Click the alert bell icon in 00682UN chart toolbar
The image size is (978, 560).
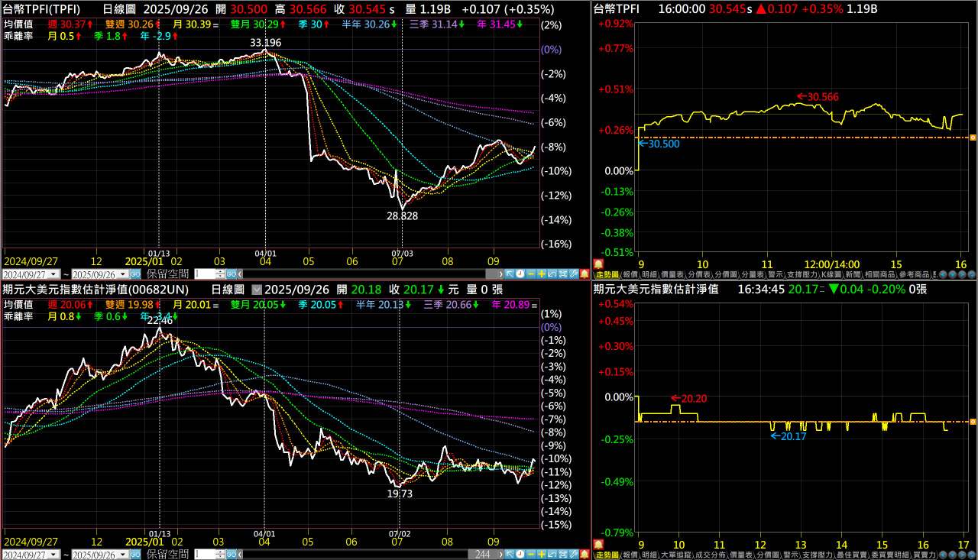585,554
